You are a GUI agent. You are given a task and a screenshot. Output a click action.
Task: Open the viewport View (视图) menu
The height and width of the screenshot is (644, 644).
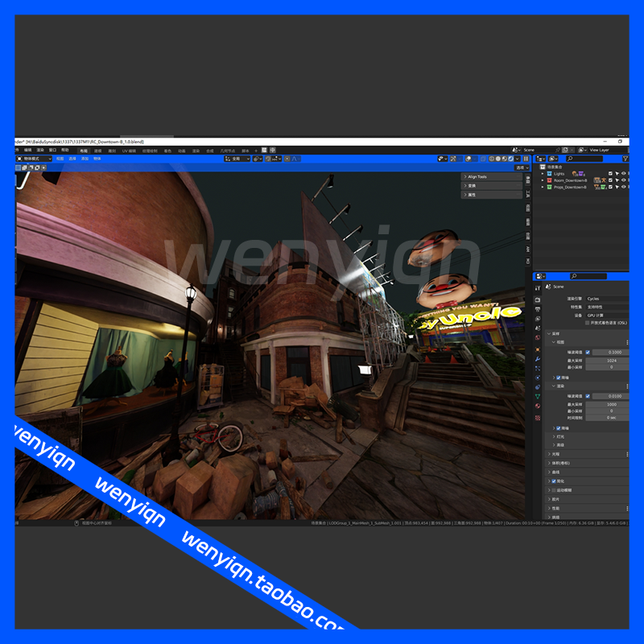(x=60, y=159)
